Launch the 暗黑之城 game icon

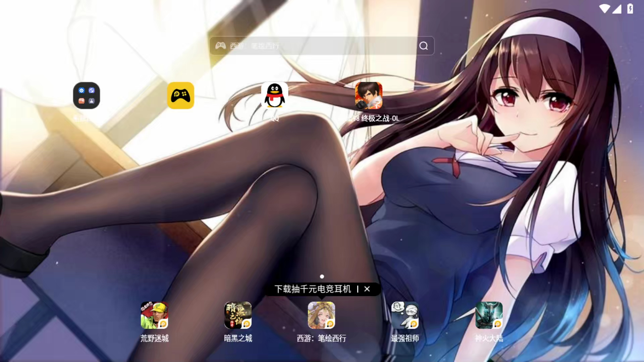[x=238, y=315]
